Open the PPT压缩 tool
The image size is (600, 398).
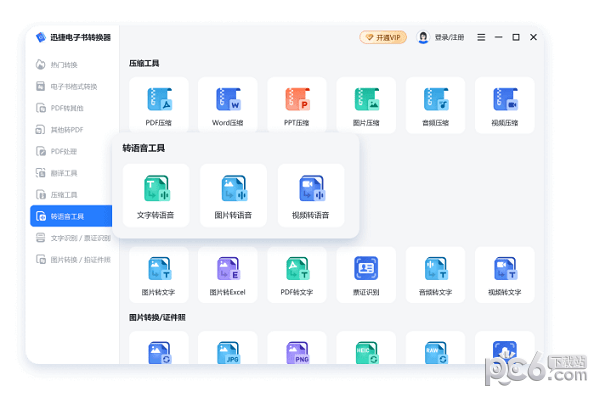click(297, 104)
